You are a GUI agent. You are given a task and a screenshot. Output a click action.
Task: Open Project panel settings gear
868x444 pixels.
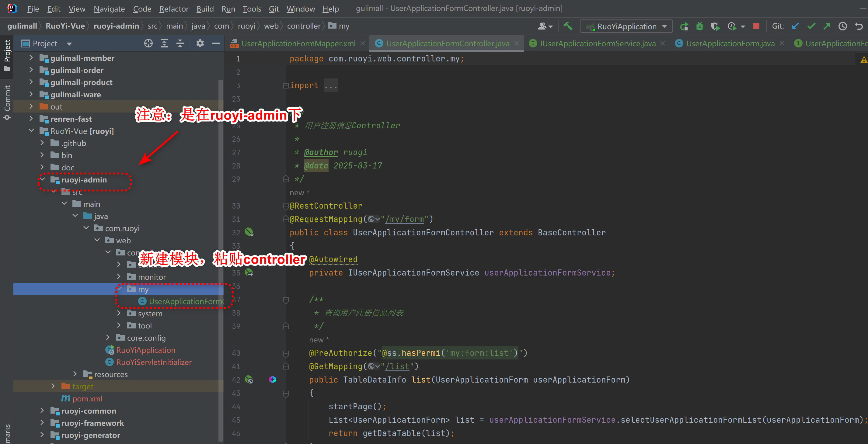[x=200, y=43]
